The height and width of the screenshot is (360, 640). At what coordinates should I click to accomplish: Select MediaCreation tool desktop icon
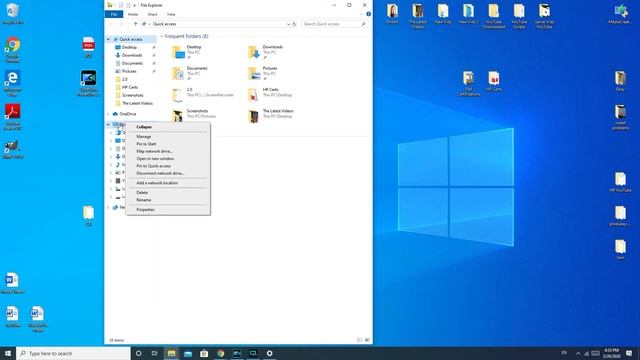[x=620, y=14]
